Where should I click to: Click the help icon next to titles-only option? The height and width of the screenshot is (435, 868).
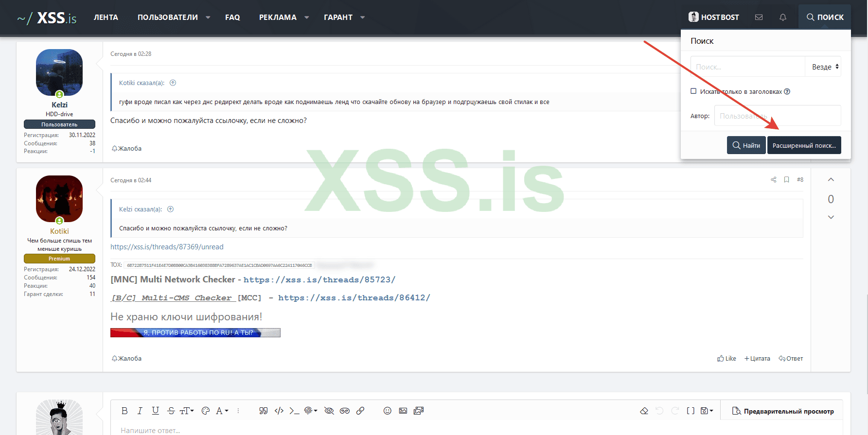(x=787, y=91)
